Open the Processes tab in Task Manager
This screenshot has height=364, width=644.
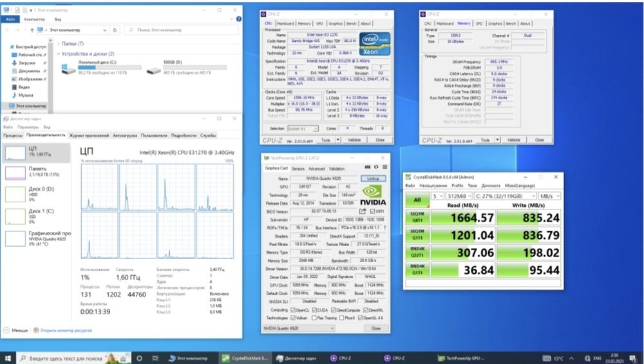coord(13,135)
